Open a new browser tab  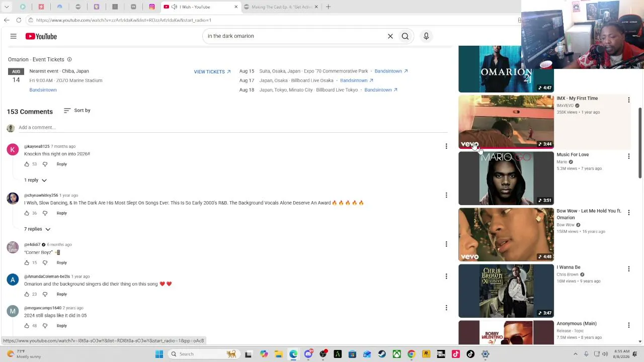coord(328,7)
